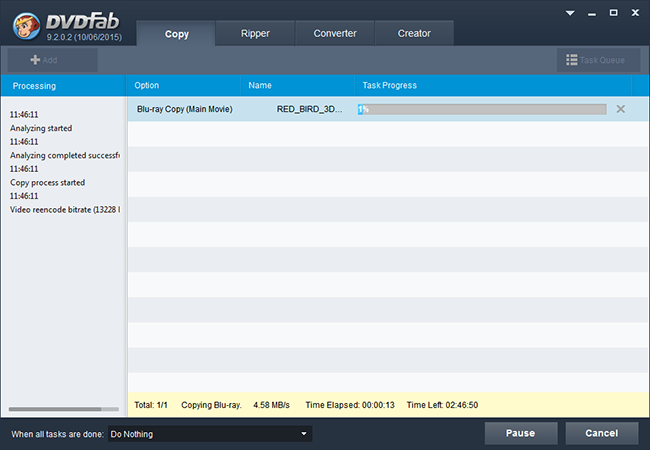
Task: Click the RED_BIRD_3D task name
Action: pos(310,109)
